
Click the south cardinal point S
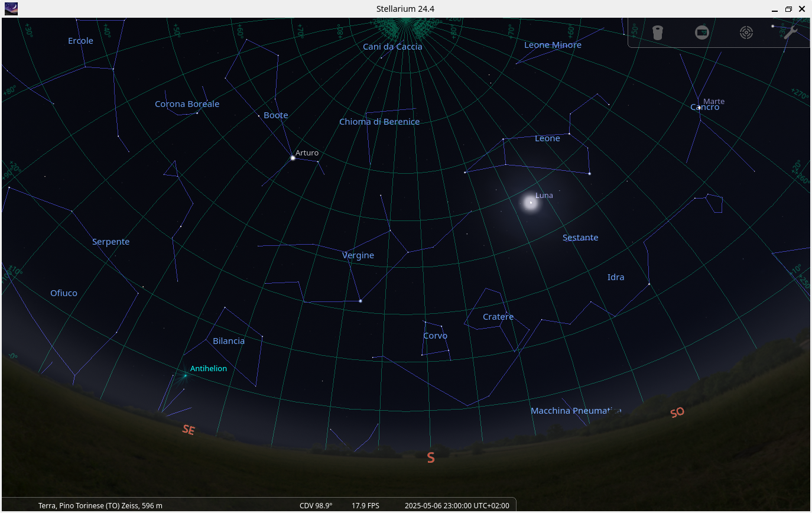click(x=431, y=457)
